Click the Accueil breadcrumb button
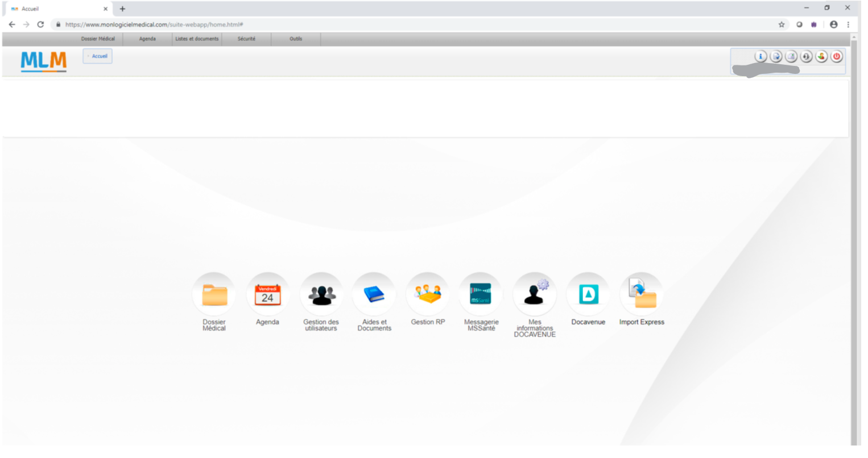This screenshot has height=458, width=868. [x=98, y=56]
